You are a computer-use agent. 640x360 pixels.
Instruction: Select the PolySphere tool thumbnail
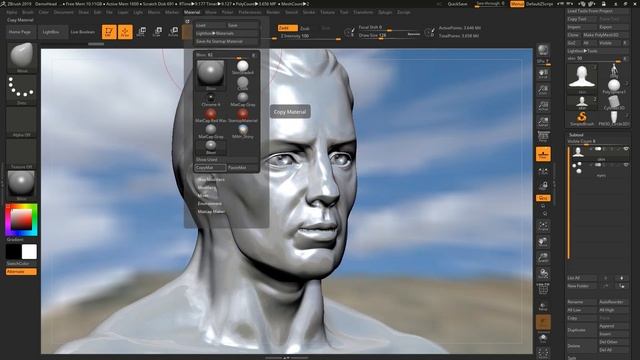614,87
